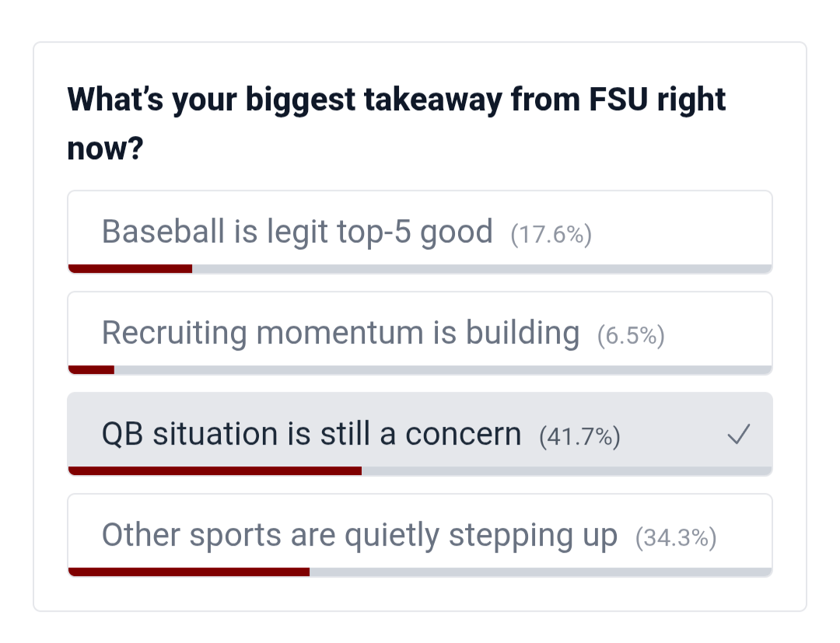840x643 pixels.
Task: Click red filled bar under Other sports option
Action: 188,572
